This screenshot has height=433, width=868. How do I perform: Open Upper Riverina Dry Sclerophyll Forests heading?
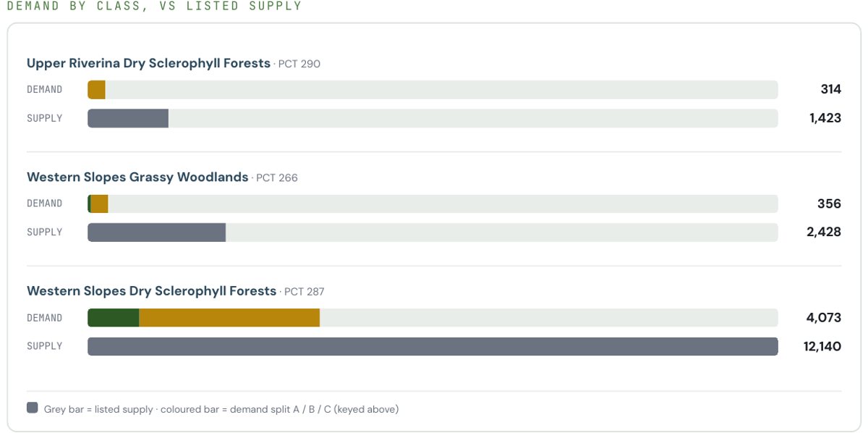(148, 63)
